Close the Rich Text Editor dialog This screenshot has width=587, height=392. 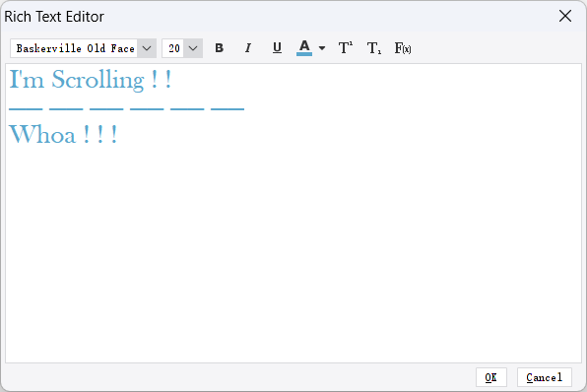565,16
